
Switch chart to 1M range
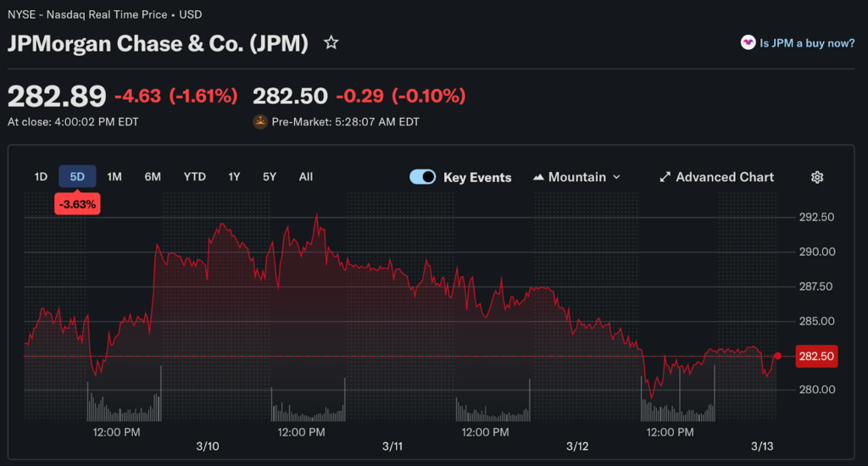[x=114, y=177]
